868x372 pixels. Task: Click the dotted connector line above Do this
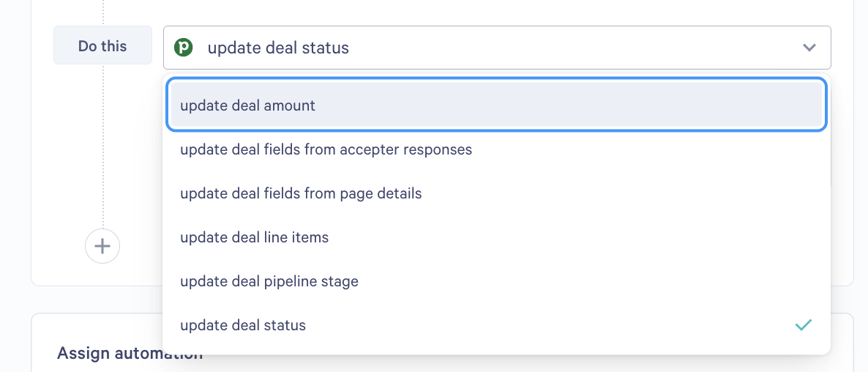(x=102, y=12)
